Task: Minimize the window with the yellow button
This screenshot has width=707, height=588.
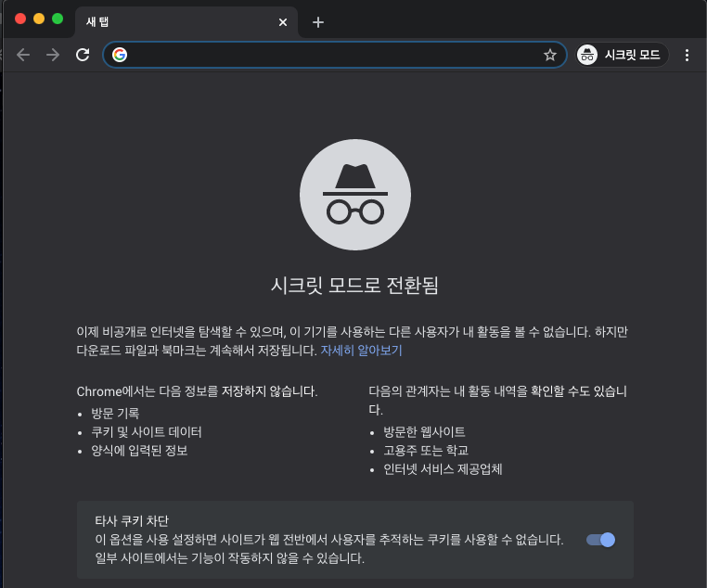Action: (x=39, y=19)
